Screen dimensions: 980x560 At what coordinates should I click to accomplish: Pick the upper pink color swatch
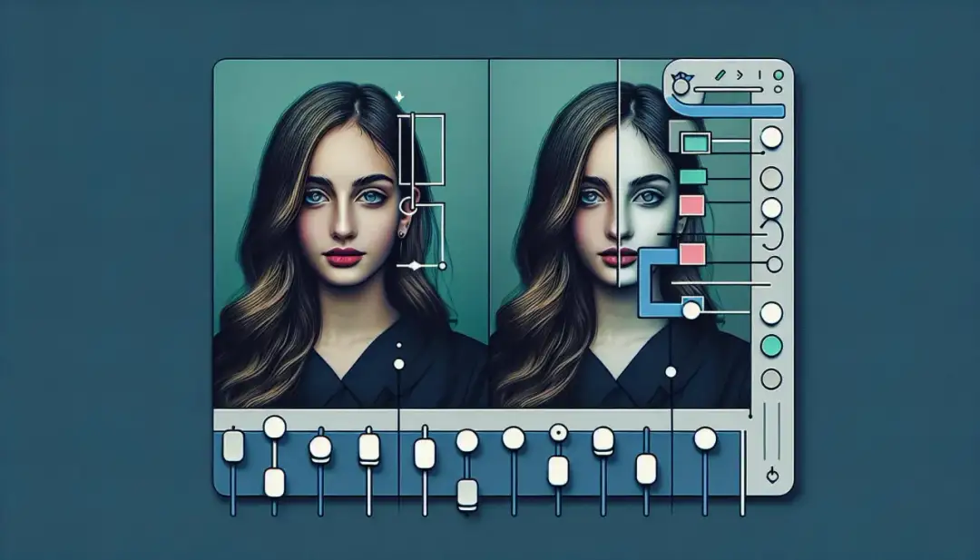[691, 204]
